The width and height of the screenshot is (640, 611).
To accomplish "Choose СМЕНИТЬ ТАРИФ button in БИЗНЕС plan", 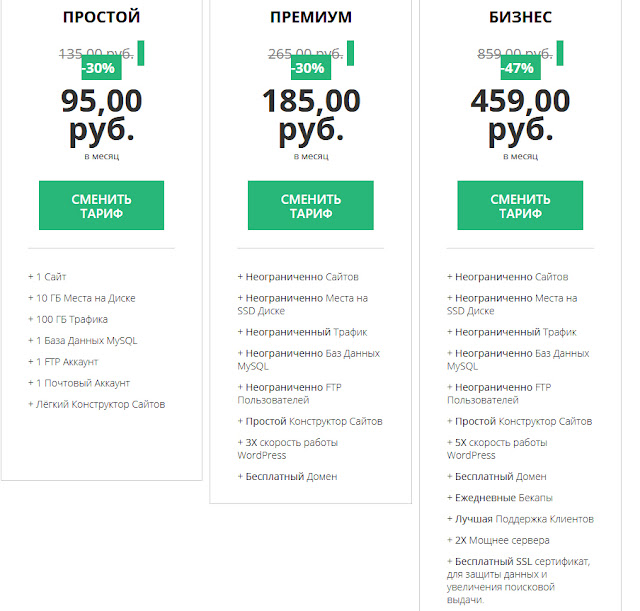I will tap(520, 205).
